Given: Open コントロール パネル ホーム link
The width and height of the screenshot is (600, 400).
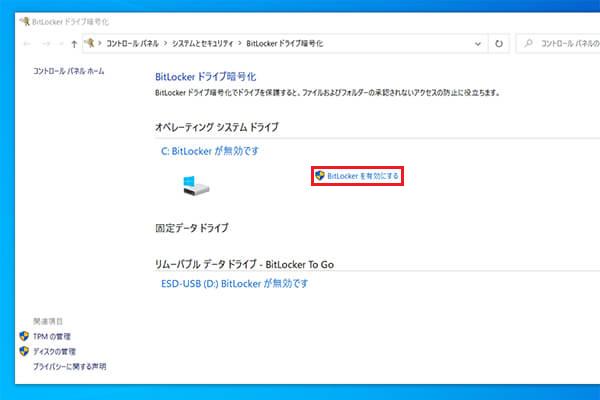Looking at the screenshot, I should tap(68, 72).
